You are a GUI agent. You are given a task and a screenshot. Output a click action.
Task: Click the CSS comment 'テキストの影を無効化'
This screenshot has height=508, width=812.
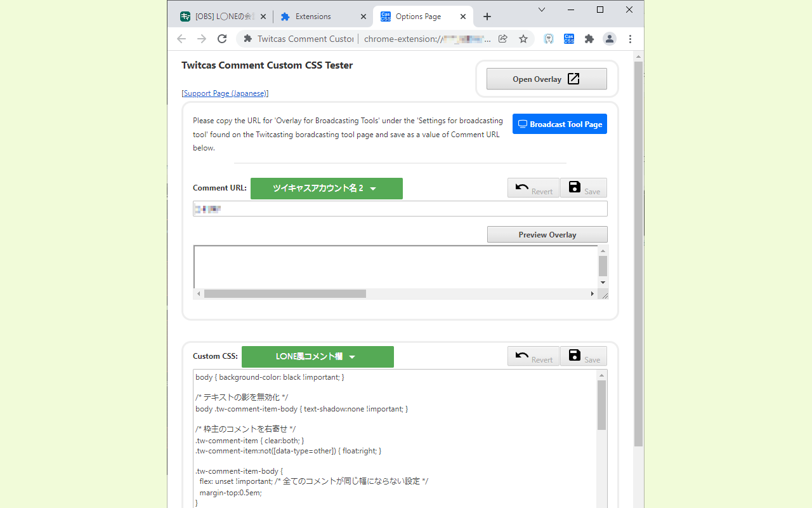(242, 398)
